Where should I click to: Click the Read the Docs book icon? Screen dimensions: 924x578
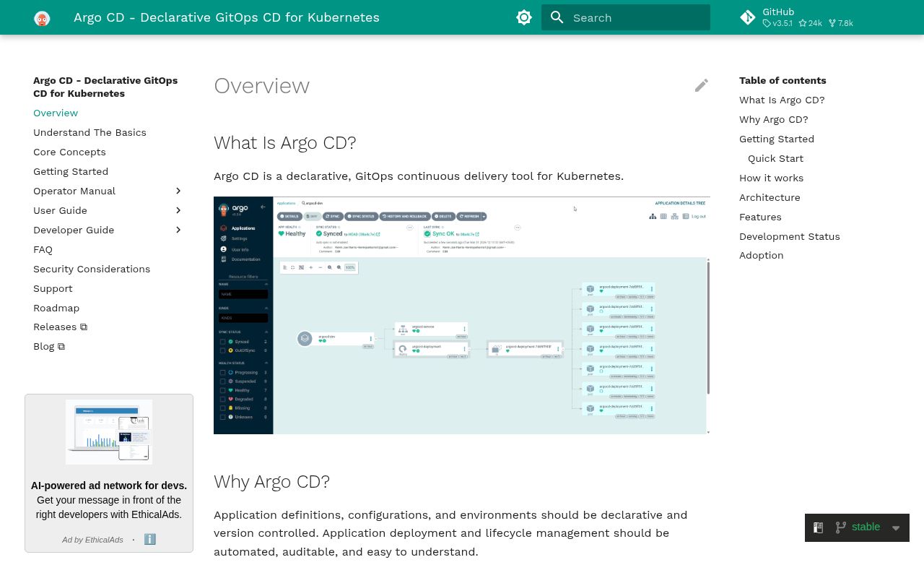pos(818,528)
